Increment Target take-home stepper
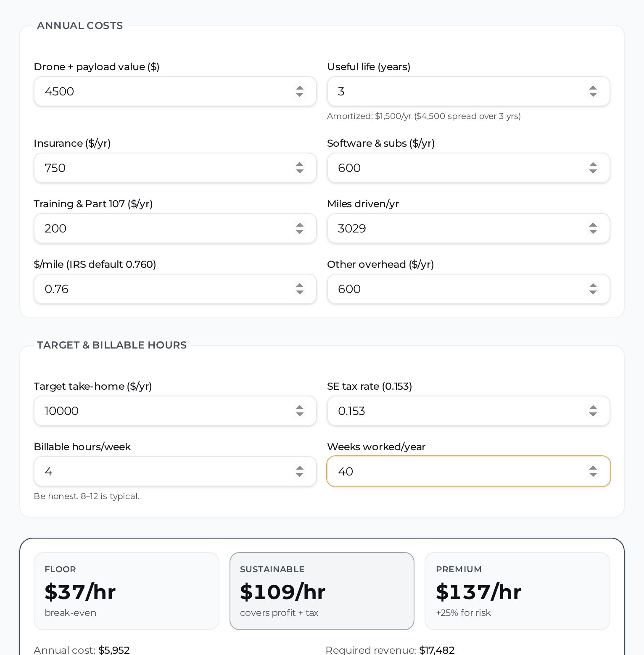644x655 pixels. pyautogui.click(x=299, y=407)
